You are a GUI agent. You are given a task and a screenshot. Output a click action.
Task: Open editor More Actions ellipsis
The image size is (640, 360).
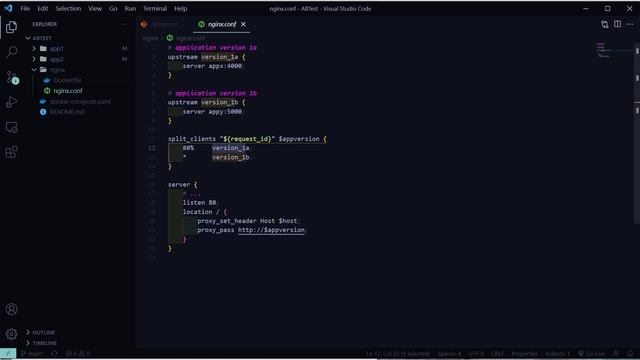point(630,24)
